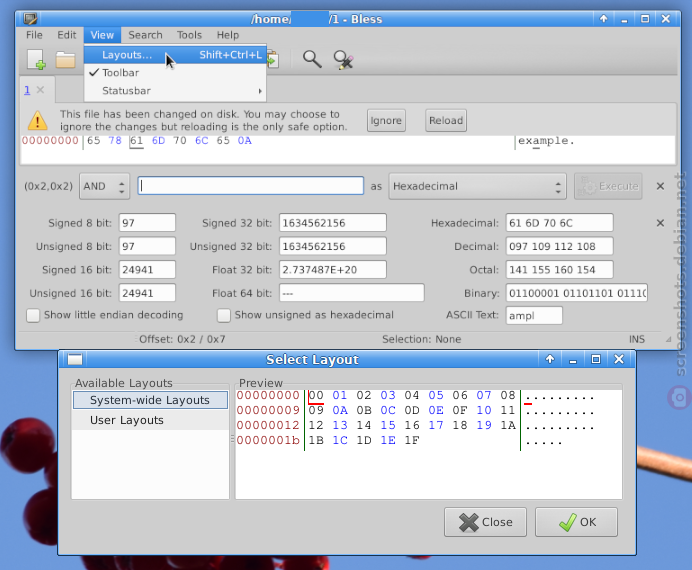The height and width of the screenshot is (570, 692).
Task: Click the pane divider handle in Select Layout
Action: (x=232, y=439)
